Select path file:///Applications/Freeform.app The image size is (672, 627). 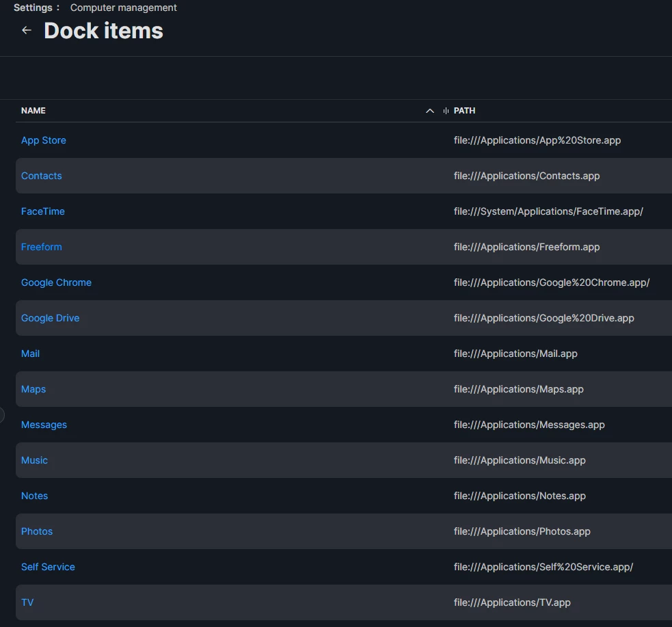[526, 247]
